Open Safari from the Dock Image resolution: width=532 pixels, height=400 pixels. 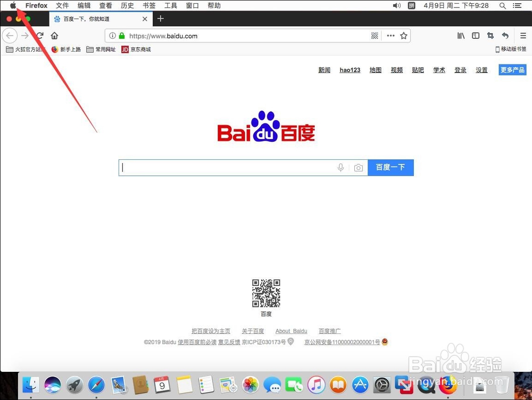[96, 385]
